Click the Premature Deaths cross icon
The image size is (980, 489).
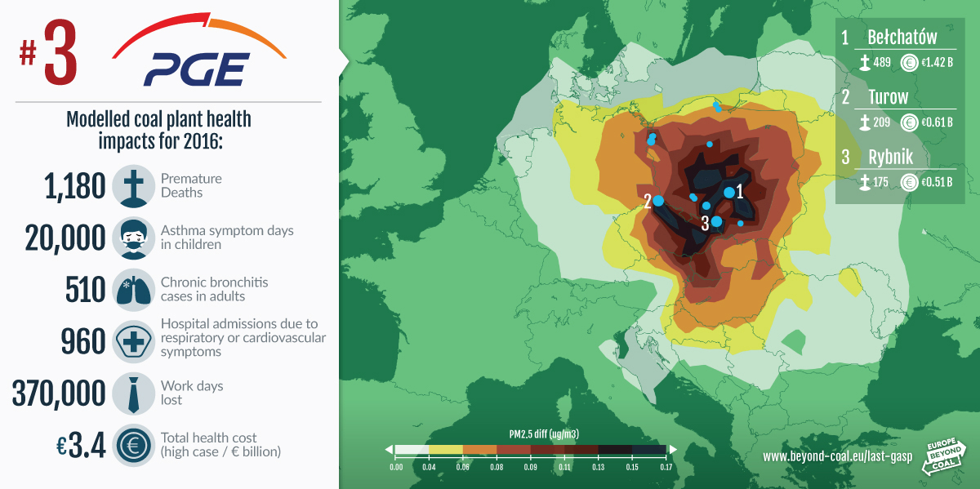click(133, 185)
